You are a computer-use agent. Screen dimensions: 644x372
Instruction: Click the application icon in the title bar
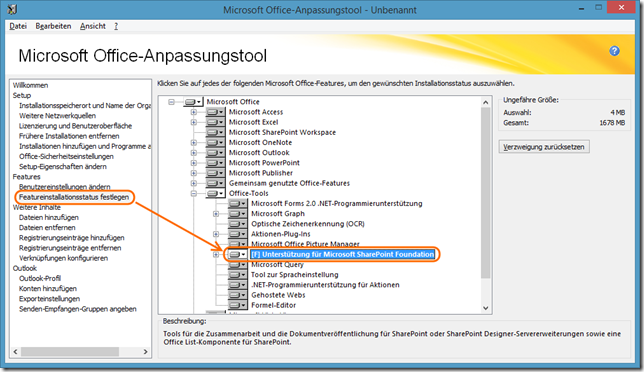tap(12, 9)
